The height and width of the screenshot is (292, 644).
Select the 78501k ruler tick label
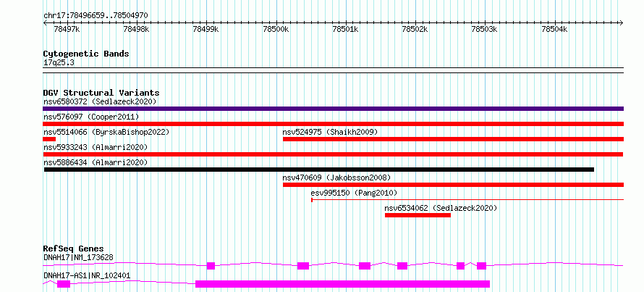tap(346, 29)
